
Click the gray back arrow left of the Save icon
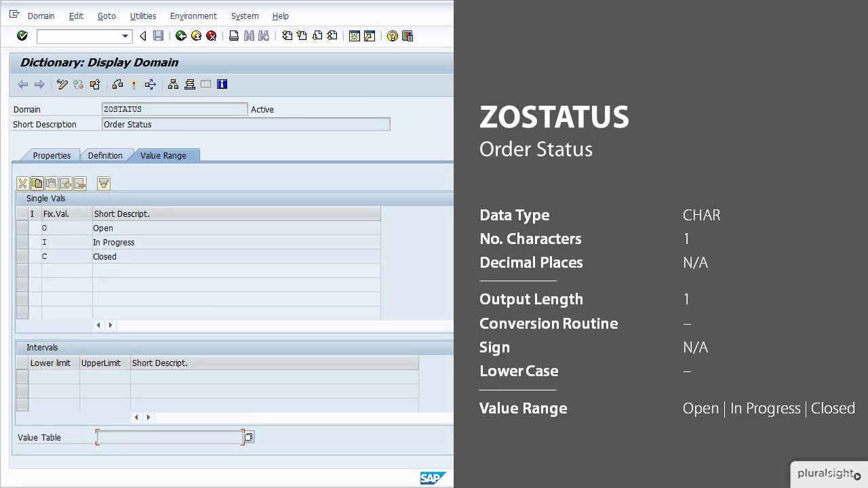(142, 36)
